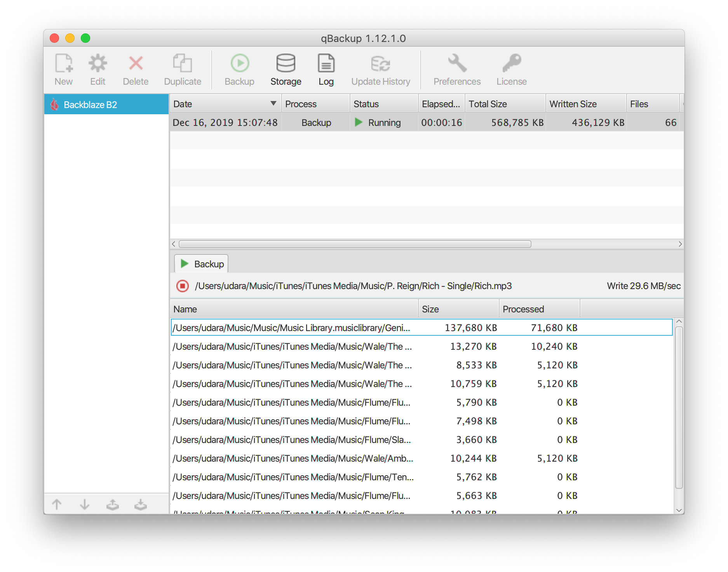Select the Music Library.musiclibrary file row
This screenshot has width=728, height=572.
tap(421, 328)
